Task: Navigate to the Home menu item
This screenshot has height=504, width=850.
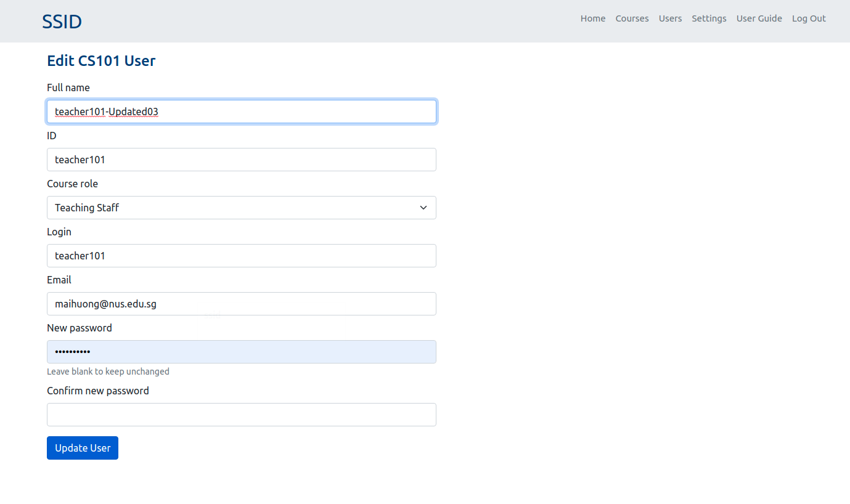Action: click(x=592, y=18)
